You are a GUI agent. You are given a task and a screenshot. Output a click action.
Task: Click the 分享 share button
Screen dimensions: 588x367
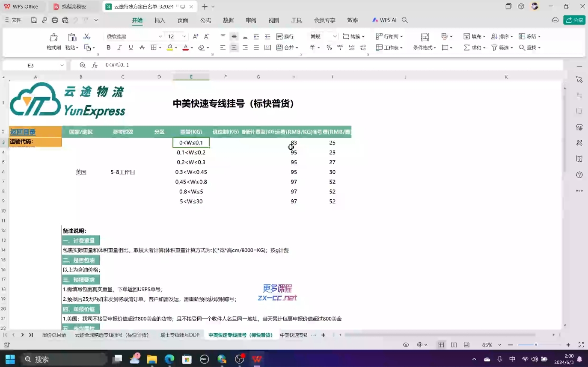(x=574, y=20)
